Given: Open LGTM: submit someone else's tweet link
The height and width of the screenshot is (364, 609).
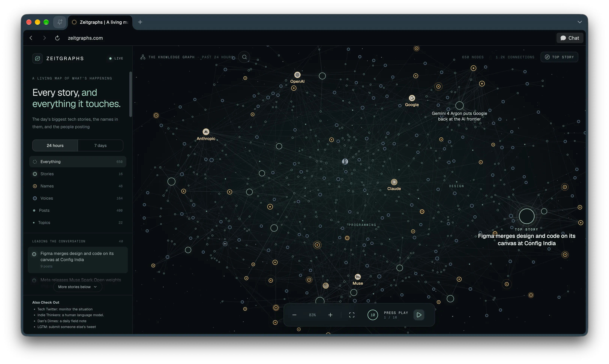Looking at the screenshot, I should pyautogui.click(x=67, y=327).
